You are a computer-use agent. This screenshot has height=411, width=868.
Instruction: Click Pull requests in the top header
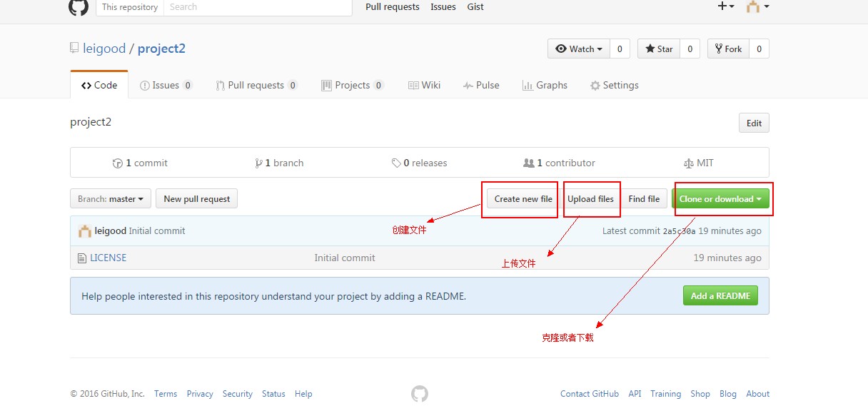tap(393, 6)
